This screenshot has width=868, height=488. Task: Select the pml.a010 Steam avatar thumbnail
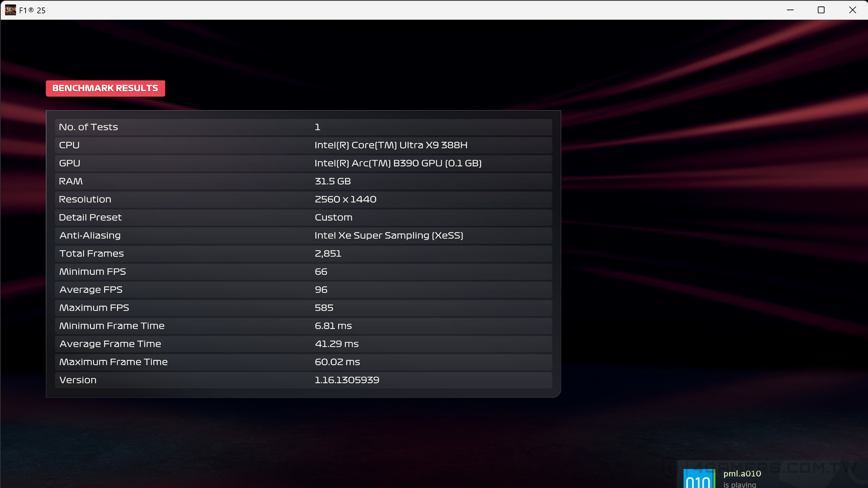(x=698, y=478)
